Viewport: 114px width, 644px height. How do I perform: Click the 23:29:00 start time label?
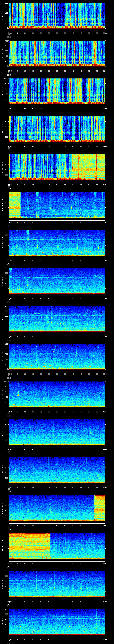9,33
